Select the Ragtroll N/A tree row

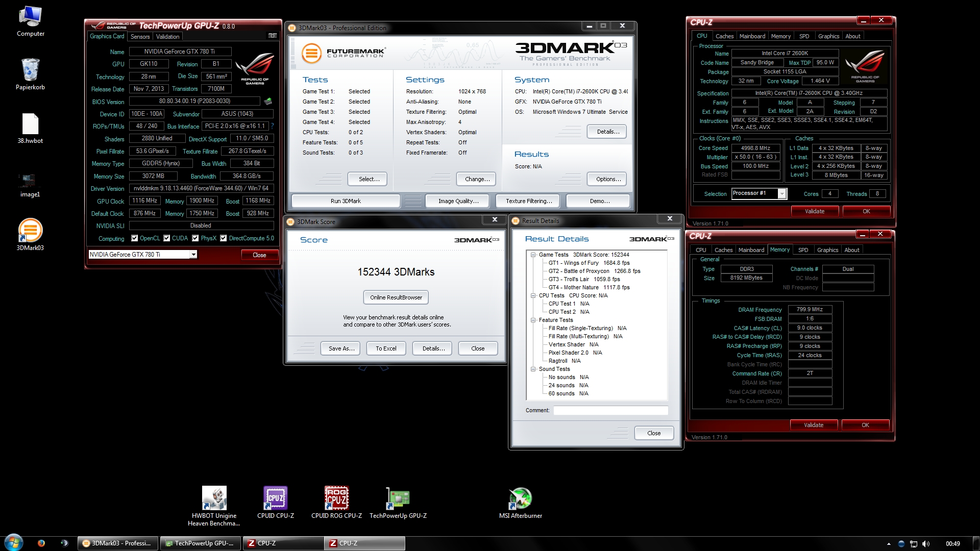(565, 361)
